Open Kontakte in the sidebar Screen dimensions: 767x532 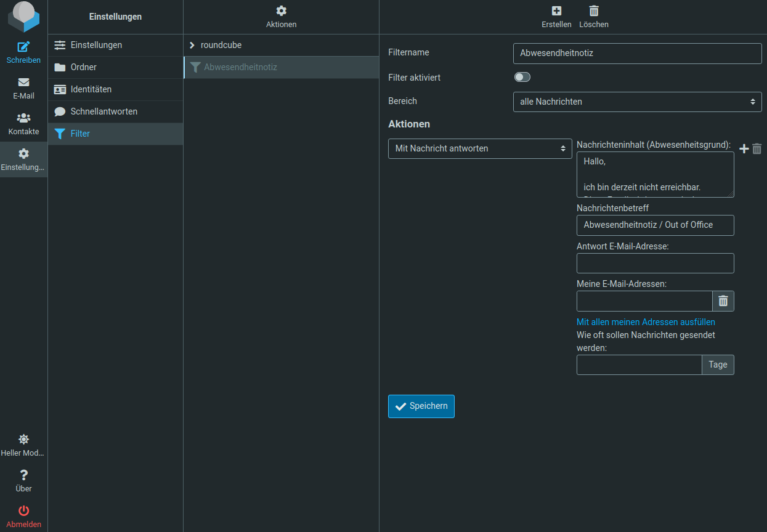[x=23, y=118]
